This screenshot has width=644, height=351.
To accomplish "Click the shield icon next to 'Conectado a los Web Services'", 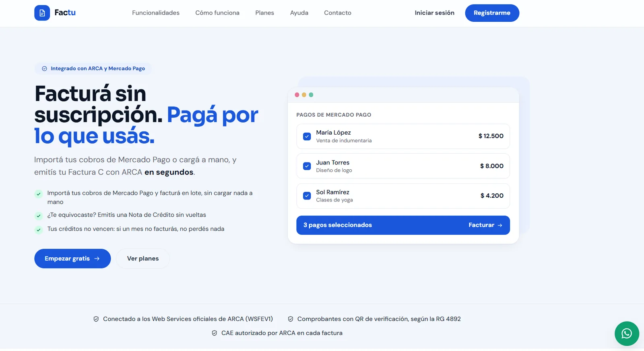I will [96, 319].
